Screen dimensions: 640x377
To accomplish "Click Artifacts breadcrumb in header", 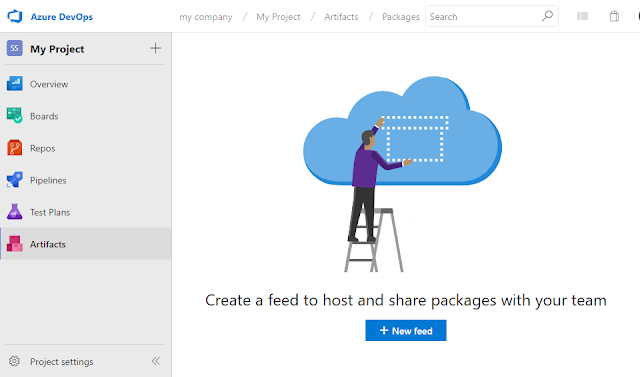I will pos(341,17).
